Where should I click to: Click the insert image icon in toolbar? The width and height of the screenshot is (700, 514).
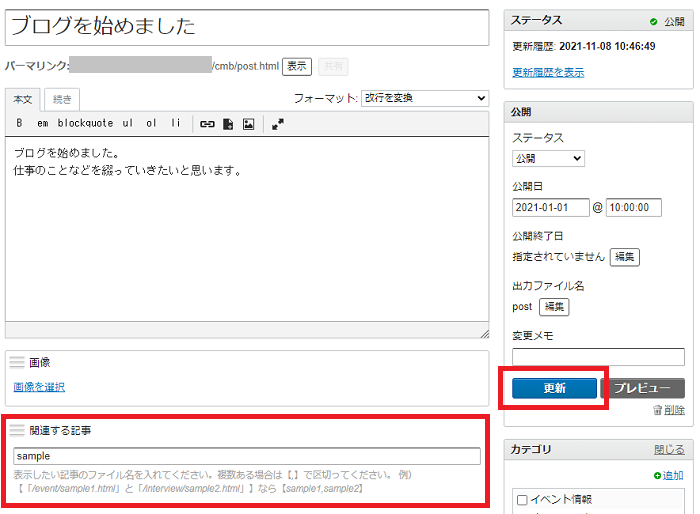249,124
